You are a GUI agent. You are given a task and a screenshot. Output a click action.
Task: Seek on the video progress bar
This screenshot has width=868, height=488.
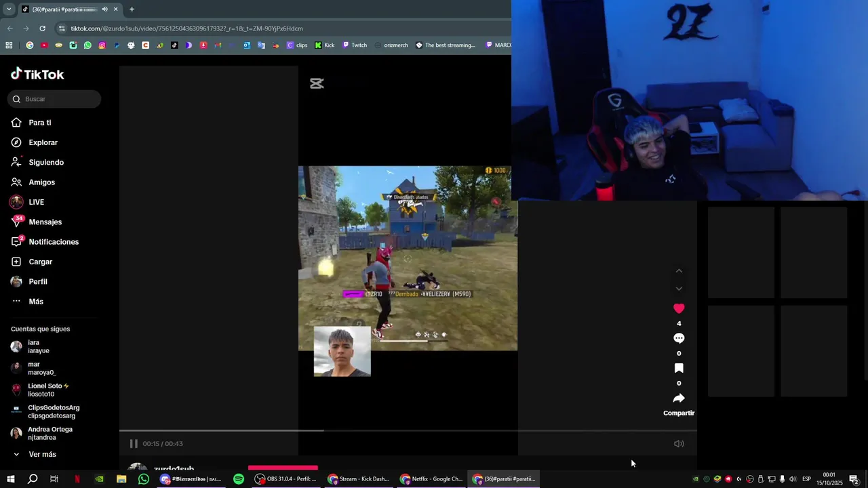[x=408, y=430]
